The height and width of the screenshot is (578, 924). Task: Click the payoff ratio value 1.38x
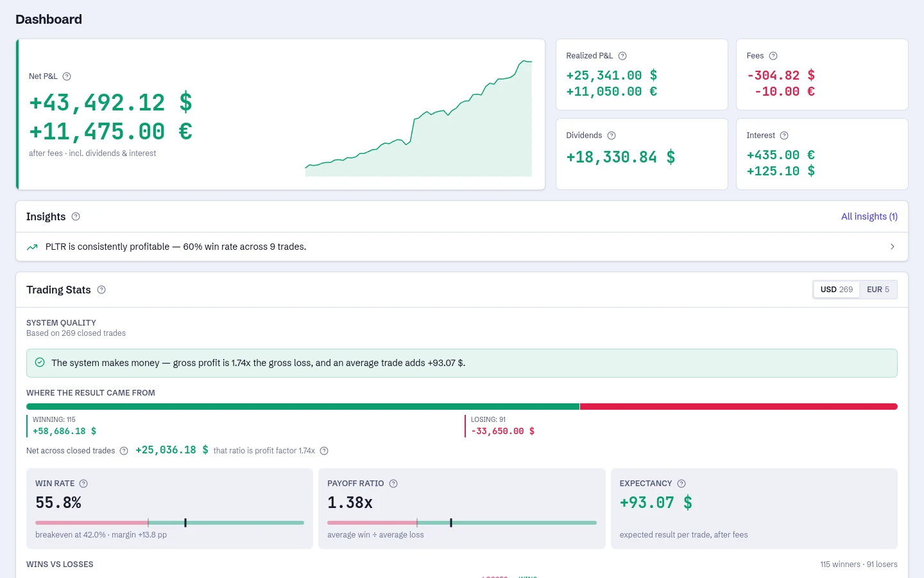click(x=350, y=502)
